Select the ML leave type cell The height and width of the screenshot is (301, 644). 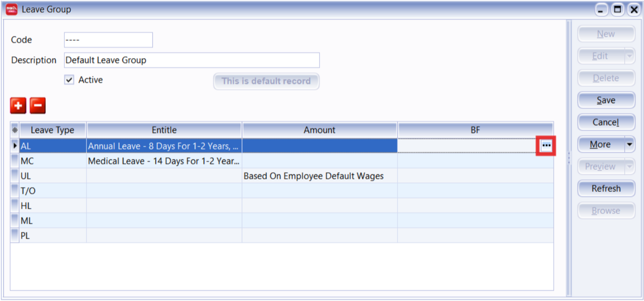[x=53, y=221]
